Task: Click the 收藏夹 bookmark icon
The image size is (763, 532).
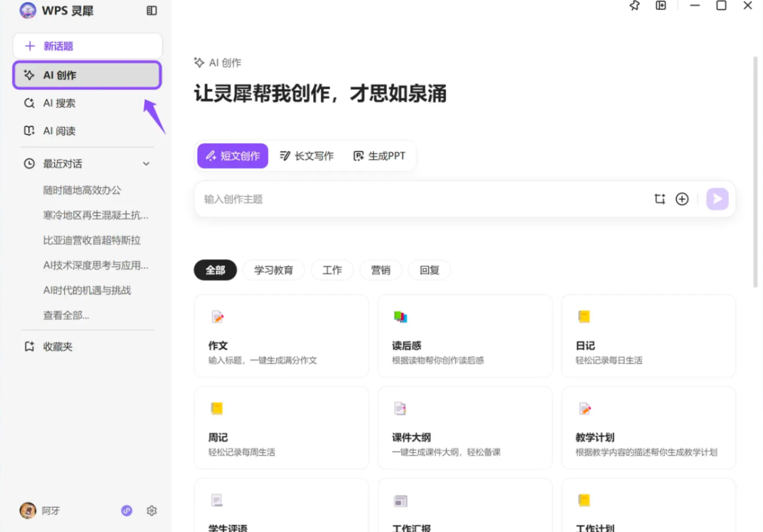Action: click(x=29, y=346)
